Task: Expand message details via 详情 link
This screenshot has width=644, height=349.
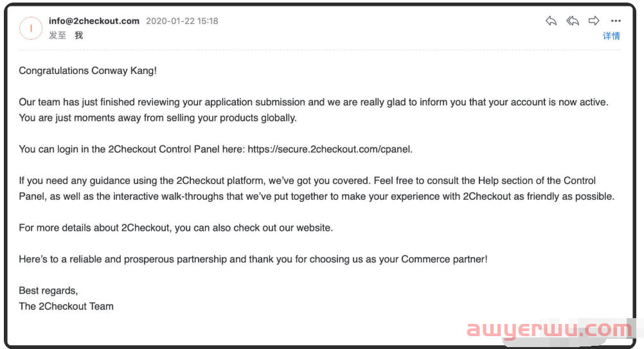Action: [x=611, y=36]
